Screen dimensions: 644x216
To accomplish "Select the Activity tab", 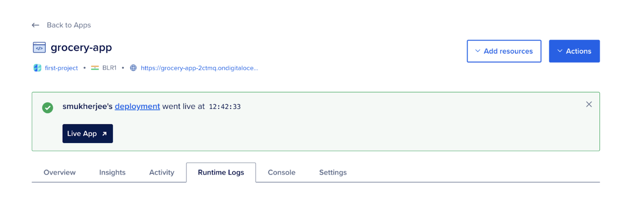I will 162,172.
